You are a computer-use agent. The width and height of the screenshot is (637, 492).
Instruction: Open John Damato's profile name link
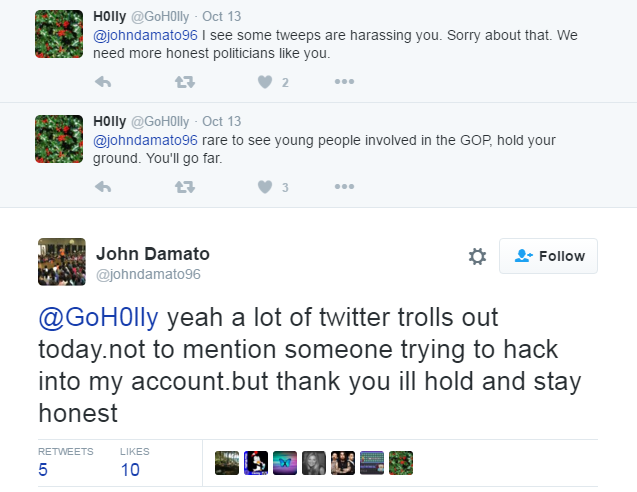click(153, 252)
